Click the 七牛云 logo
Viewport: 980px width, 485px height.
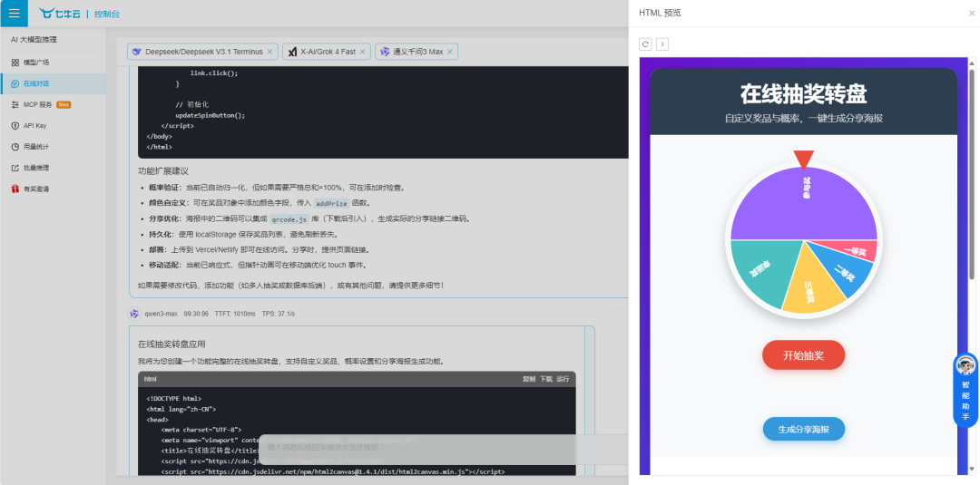(62, 14)
